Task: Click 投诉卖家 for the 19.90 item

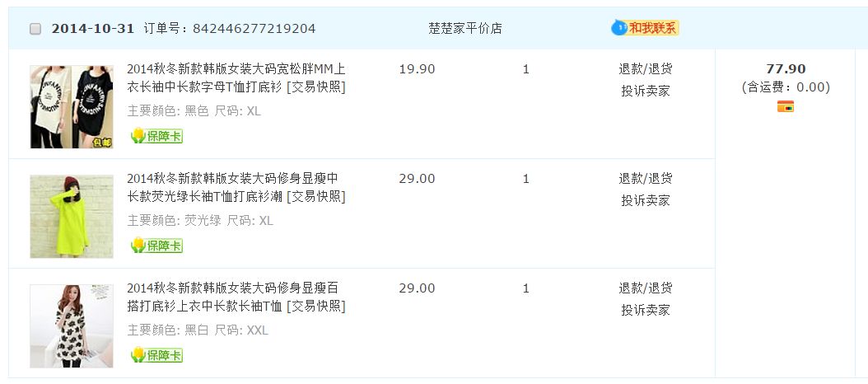Action: point(646,91)
